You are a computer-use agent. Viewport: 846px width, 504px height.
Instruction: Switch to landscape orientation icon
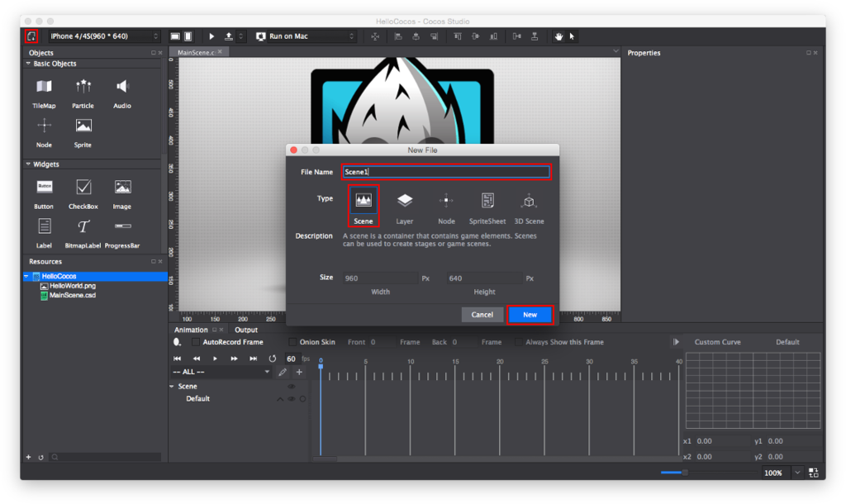click(x=175, y=36)
